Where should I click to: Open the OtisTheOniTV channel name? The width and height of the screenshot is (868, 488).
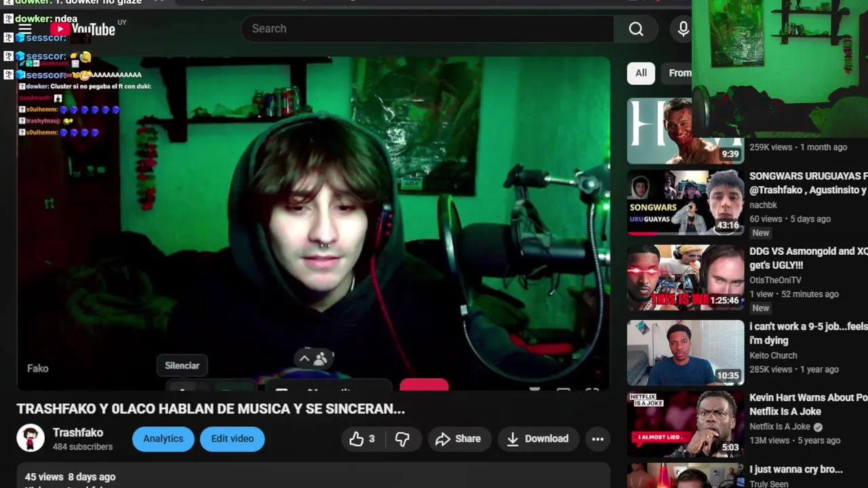tap(775, 280)
